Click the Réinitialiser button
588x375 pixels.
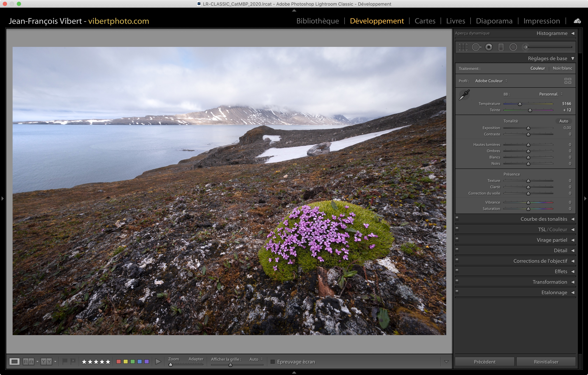[546, 362]
